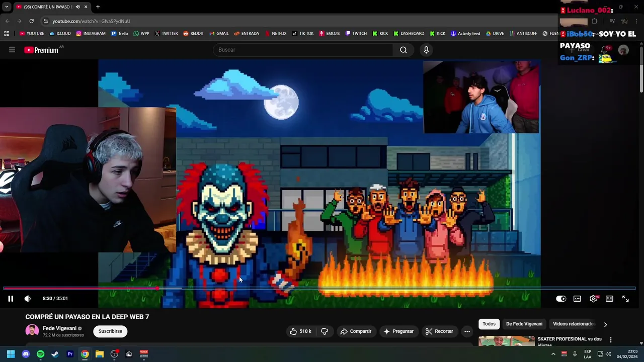Dislike the video
Screen dimensions: 644x362
click(325, 331)
